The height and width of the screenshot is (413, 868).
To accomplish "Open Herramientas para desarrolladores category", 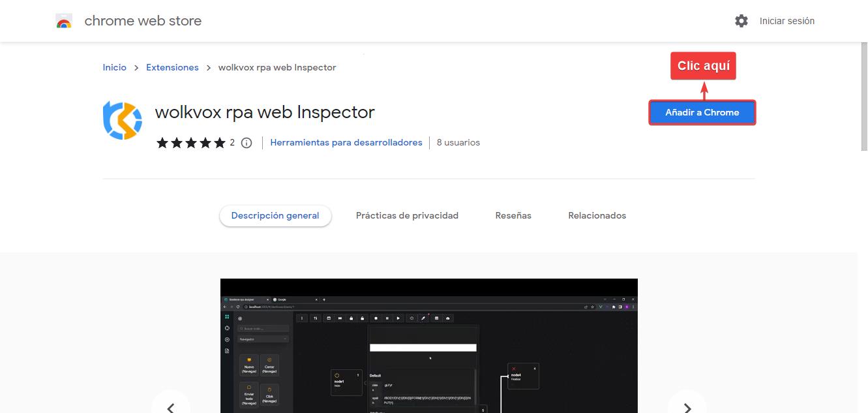I will 346,142.
